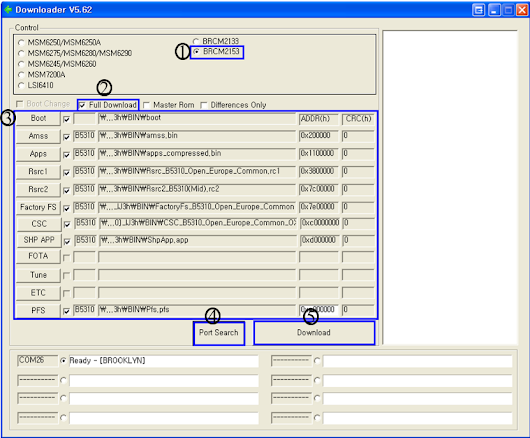Toggle the Full Download checkbox
This screenshot has width=530, height=438.
[x=82, y=105]
